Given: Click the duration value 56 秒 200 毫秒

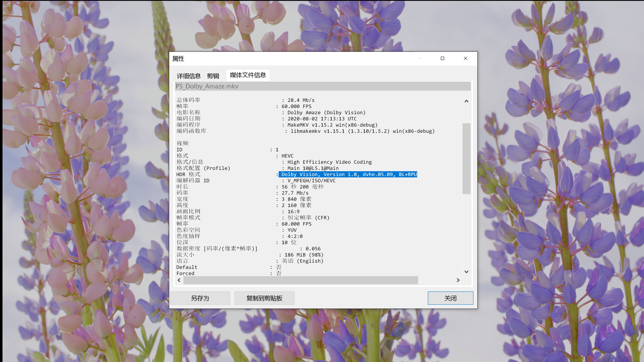Looking at the screenshot, I should pos(303,187).
